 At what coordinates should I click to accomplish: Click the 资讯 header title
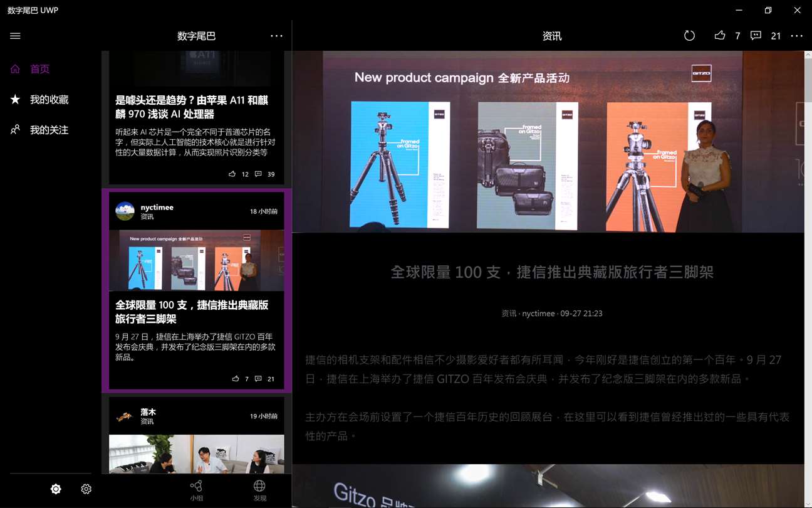pos(552,36)
